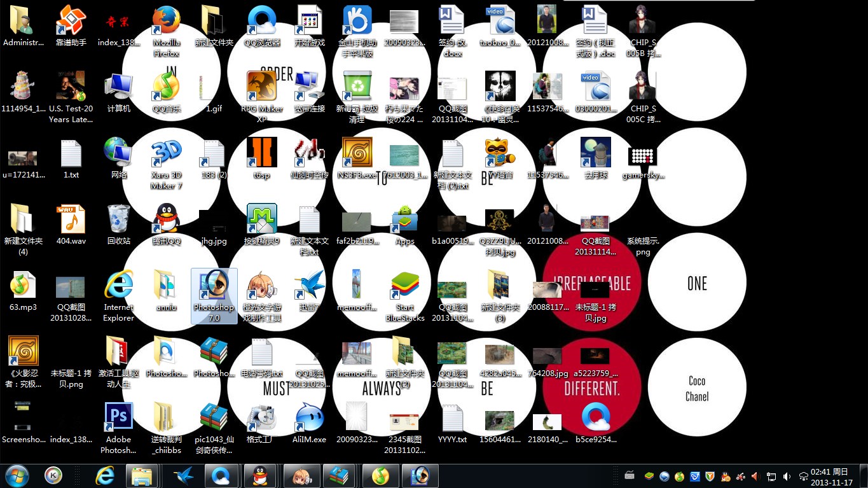
Task: Open the Internet Explorer desktop icon
Action: (x=119, y=296)
